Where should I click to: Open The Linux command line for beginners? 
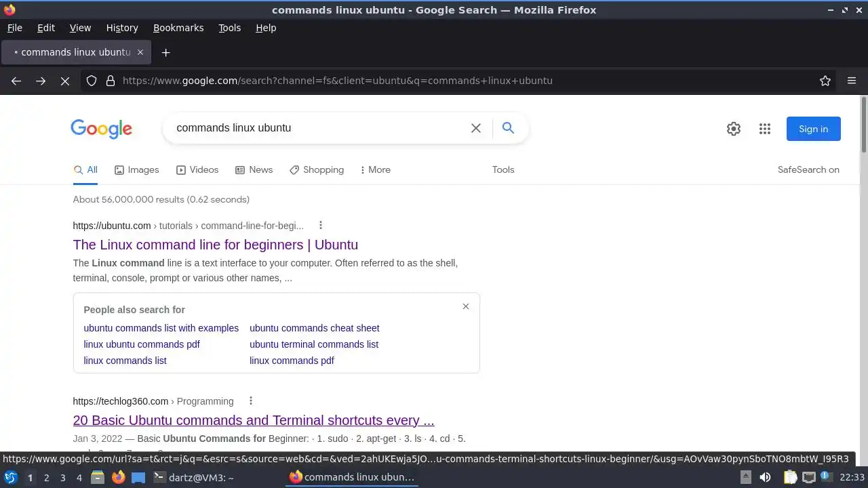pos(216,245)
